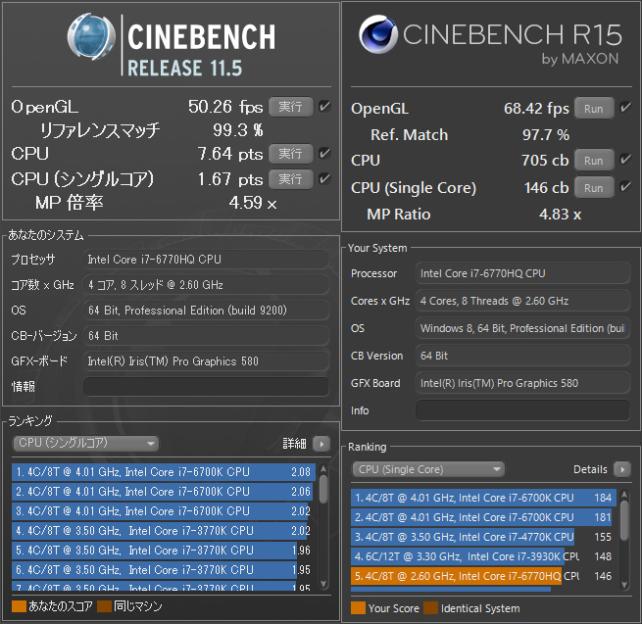Click CB Version field in Cinebench R15
This screenshot has height=624, width=642.
[523, 356]
